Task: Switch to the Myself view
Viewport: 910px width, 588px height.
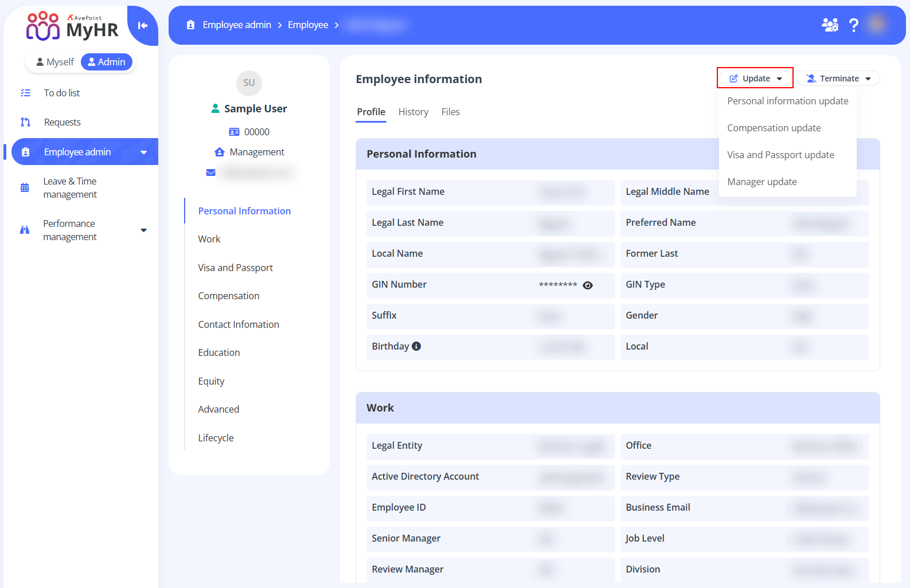Action: [x=55, y=62]
